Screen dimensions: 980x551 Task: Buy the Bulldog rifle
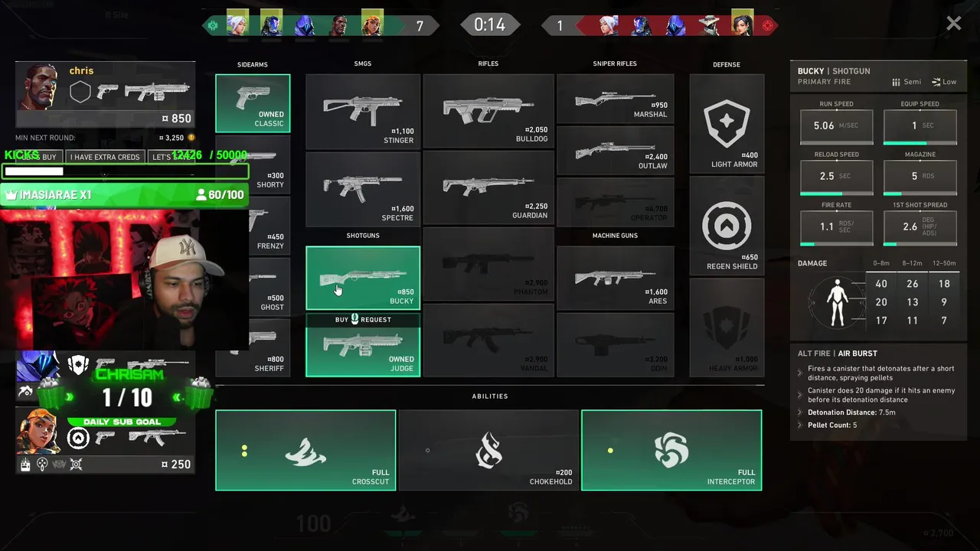click(x=488, y=111)
